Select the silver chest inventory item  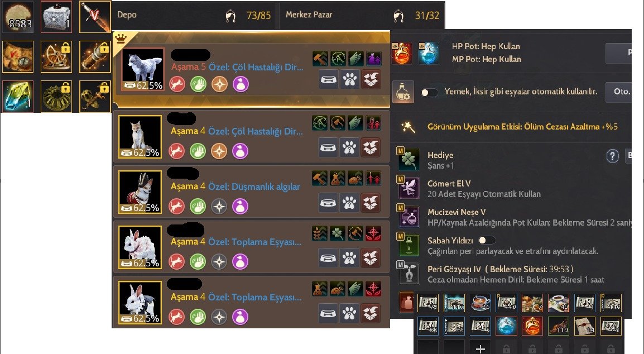pos(57,17)
